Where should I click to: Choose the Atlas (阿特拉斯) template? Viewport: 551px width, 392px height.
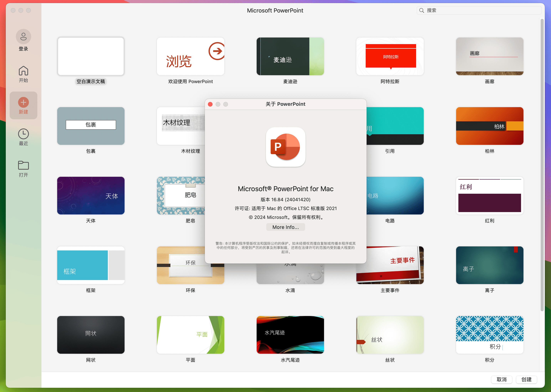tap(390, 56)
